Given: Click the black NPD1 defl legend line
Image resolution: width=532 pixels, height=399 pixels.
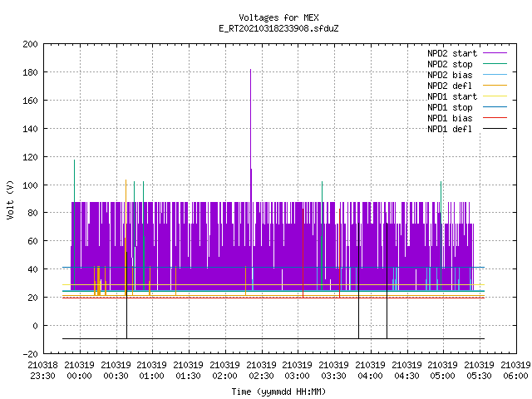Looking at the screenshot, I should 495,129.
